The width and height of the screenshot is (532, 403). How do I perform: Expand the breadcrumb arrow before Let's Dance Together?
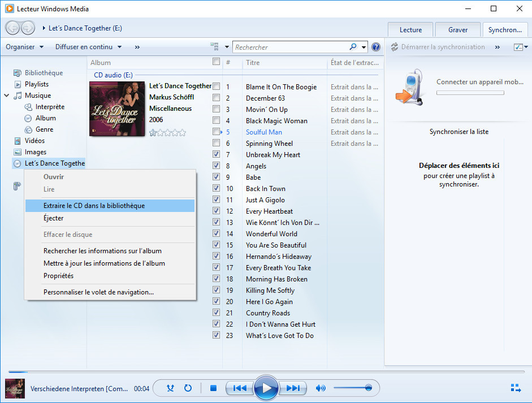pos(44,28)
